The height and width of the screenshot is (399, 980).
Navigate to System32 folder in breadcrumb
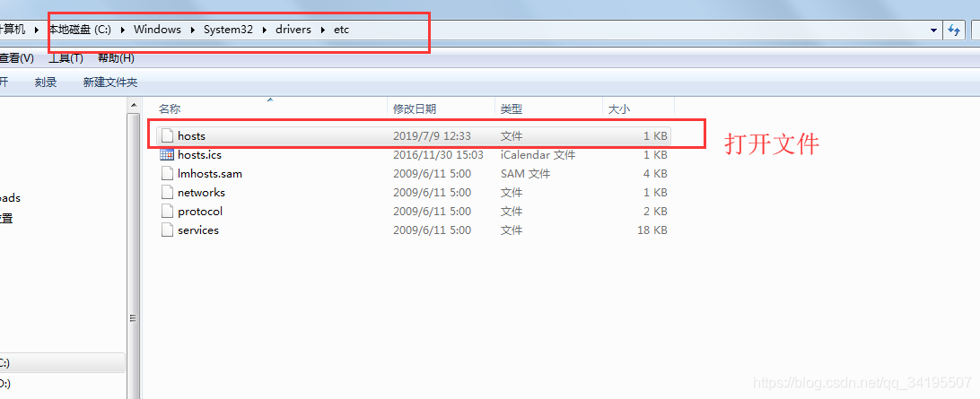[228, 30]
